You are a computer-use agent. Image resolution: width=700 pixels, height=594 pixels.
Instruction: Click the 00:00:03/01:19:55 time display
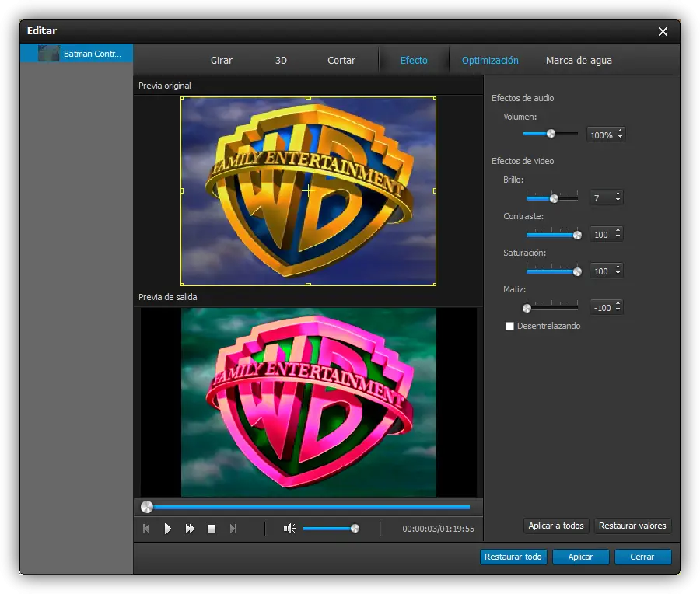tap(438, 529)
